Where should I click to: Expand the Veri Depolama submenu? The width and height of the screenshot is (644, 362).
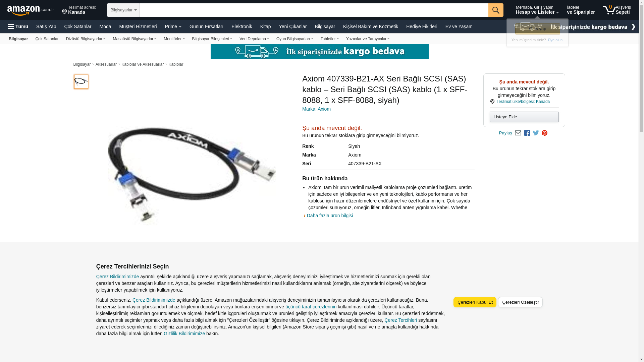(254, 39)
